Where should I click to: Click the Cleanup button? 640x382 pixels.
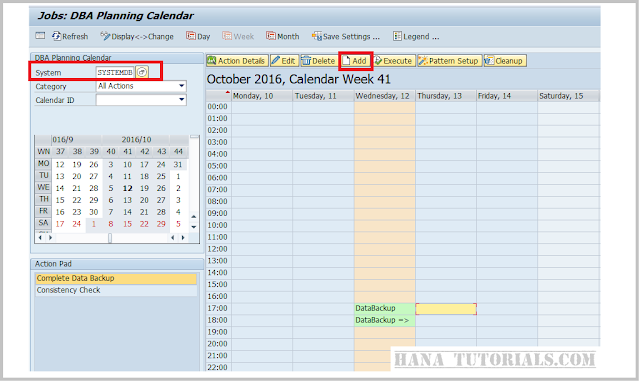point(504,61)
